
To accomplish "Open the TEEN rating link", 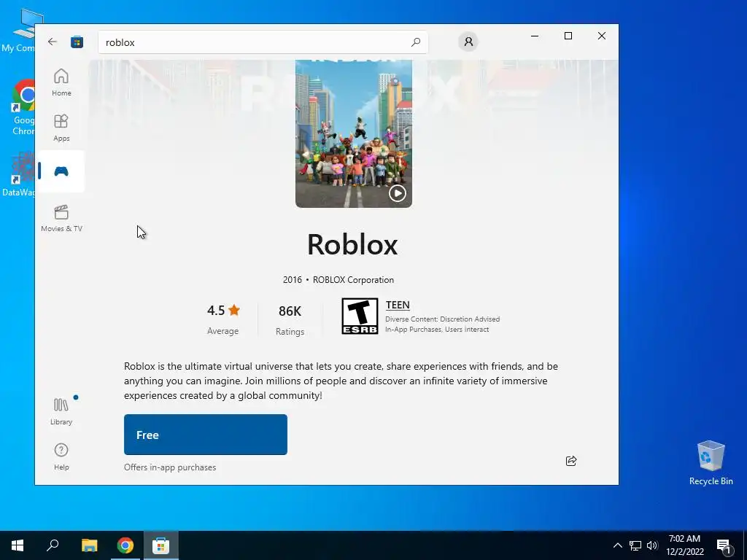I will (x=398, y=305).
